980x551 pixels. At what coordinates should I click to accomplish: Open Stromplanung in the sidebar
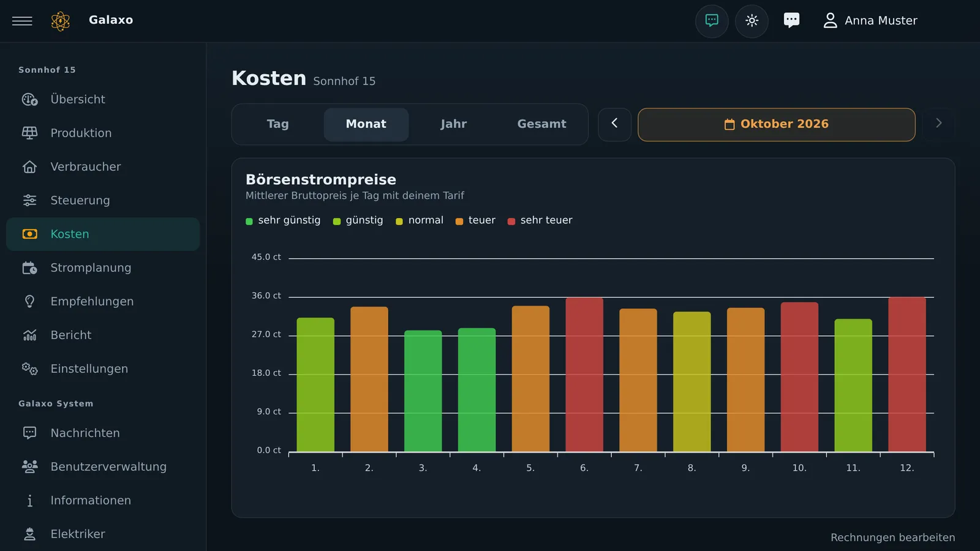click(103, 268)
